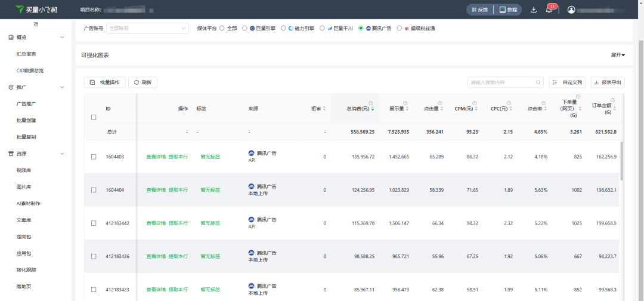Image resolution: width=644 pixels, height=301 pixels.
Task: Click help icon above CPC(元) column
Action: click(509, 103)
